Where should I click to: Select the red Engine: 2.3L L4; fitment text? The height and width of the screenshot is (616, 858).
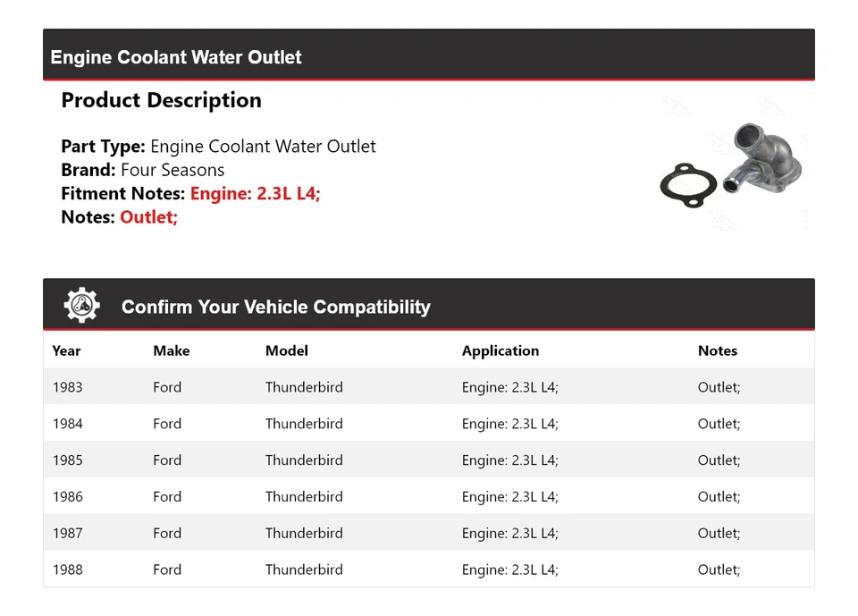tap(255, 193)
